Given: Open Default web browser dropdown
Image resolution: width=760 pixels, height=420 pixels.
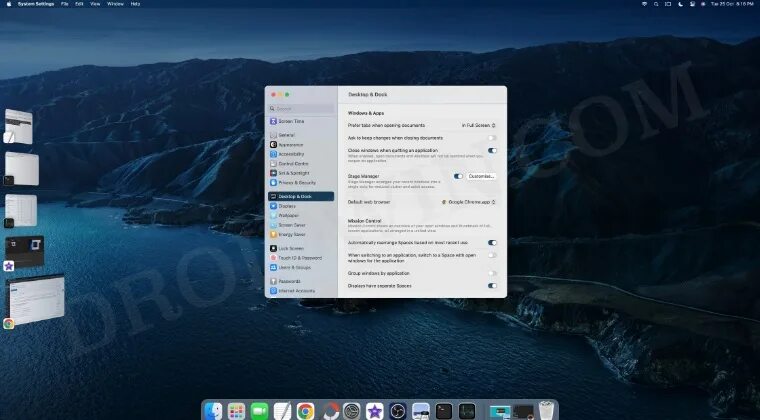Looking at the screenshot, I should click(469, 202).
